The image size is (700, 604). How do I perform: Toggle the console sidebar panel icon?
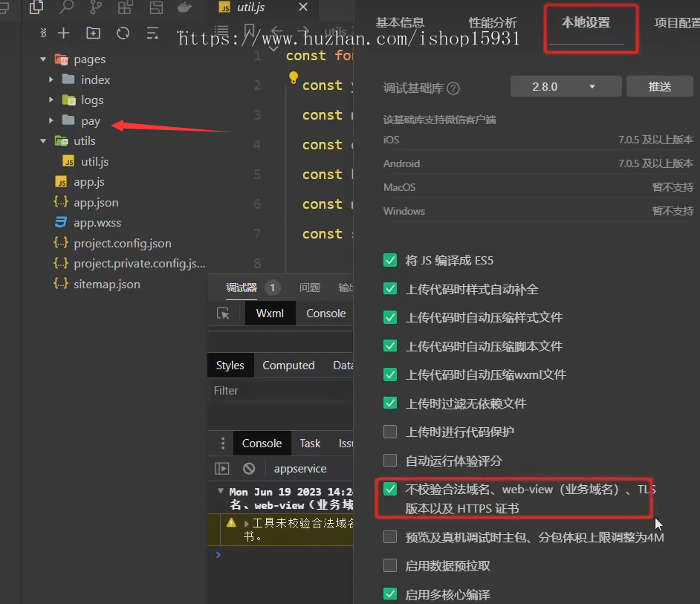[x=222, y=468]
